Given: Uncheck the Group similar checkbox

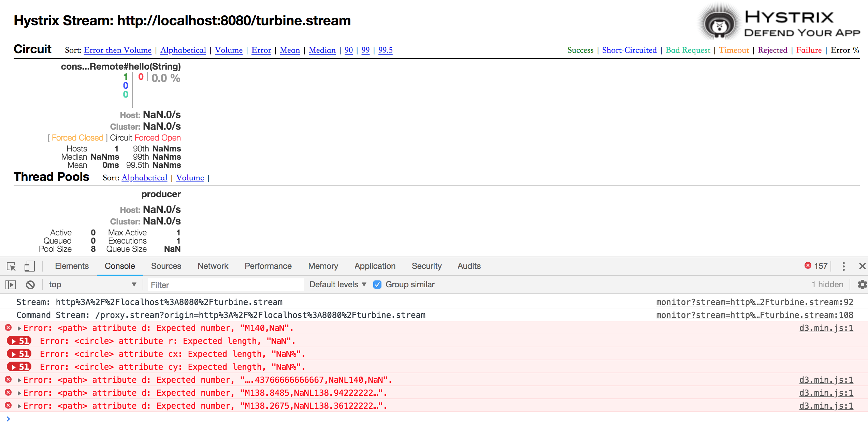Looking at the screenshot, I should coord(377,285).
